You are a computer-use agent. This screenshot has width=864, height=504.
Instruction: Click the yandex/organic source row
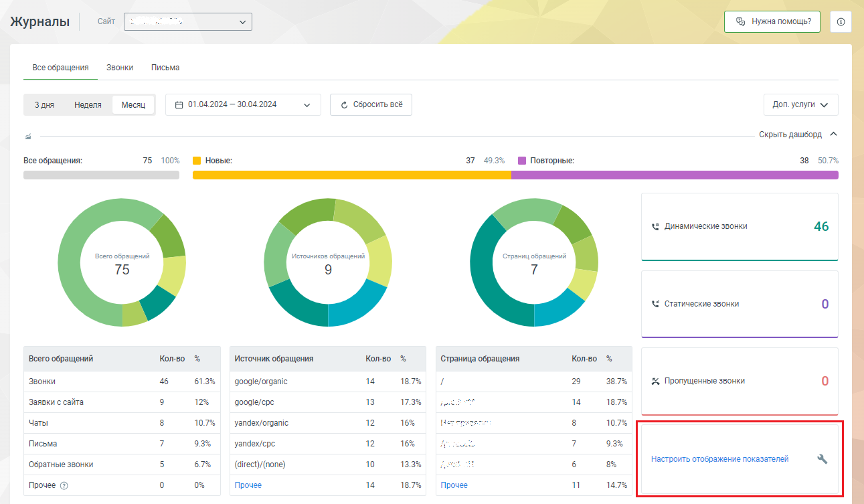coord(328,423)
